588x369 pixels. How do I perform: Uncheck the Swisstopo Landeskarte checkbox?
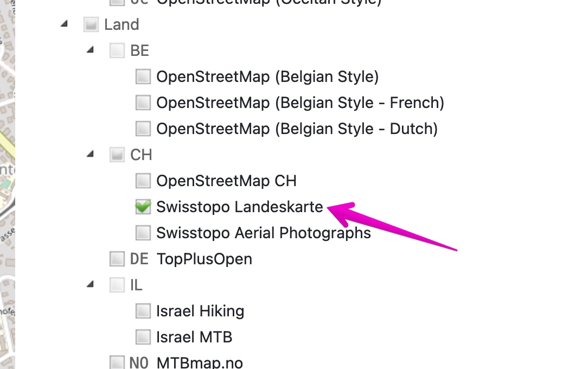143,207
